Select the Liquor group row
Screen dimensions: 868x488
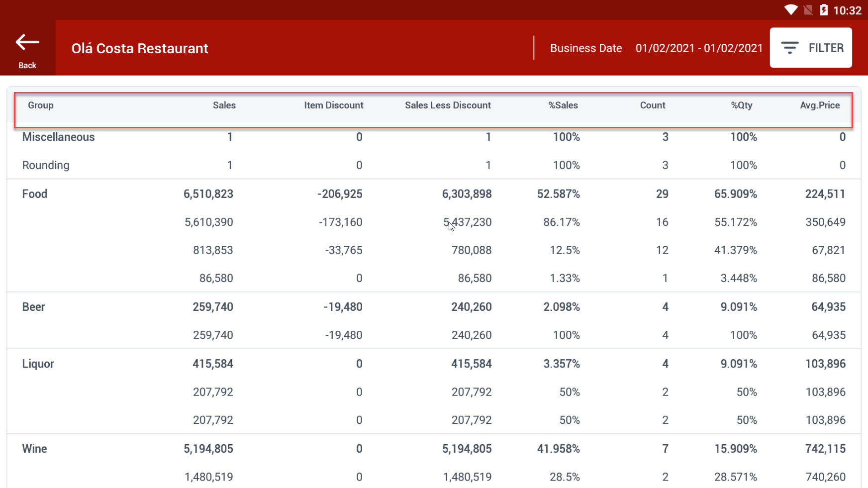38,364
